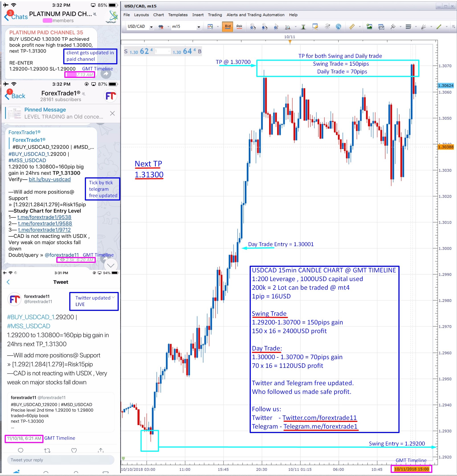Toggle the Ask price button
This screenshot has height=476, width=457.
(239, 26)
